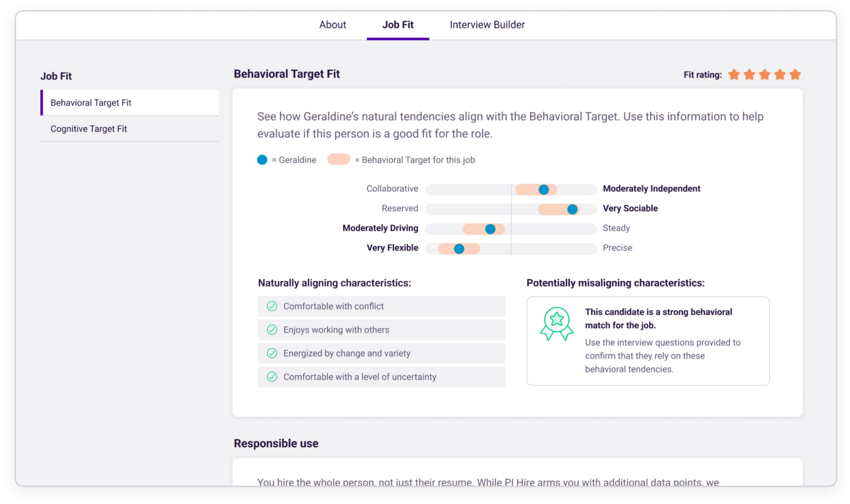The image size is (850, 504).
Task: Click the checkmark beside Comfortable with uncertainty
Action: (x=272, y=377)
